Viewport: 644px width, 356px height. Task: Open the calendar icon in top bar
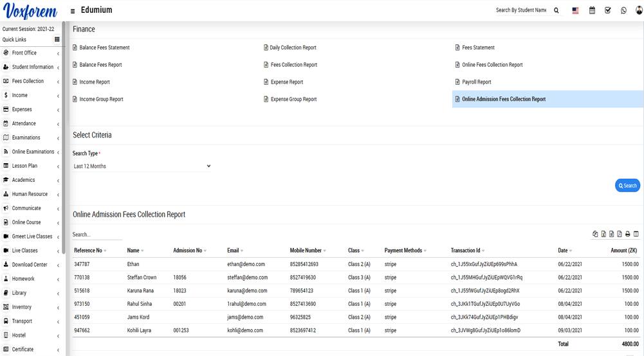(592, 11)
